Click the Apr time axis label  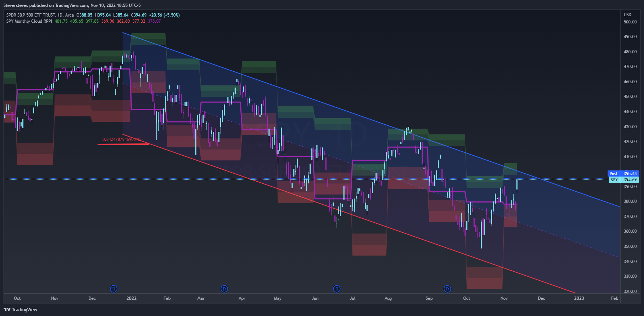pyautogui.click(x=242, y=298)
